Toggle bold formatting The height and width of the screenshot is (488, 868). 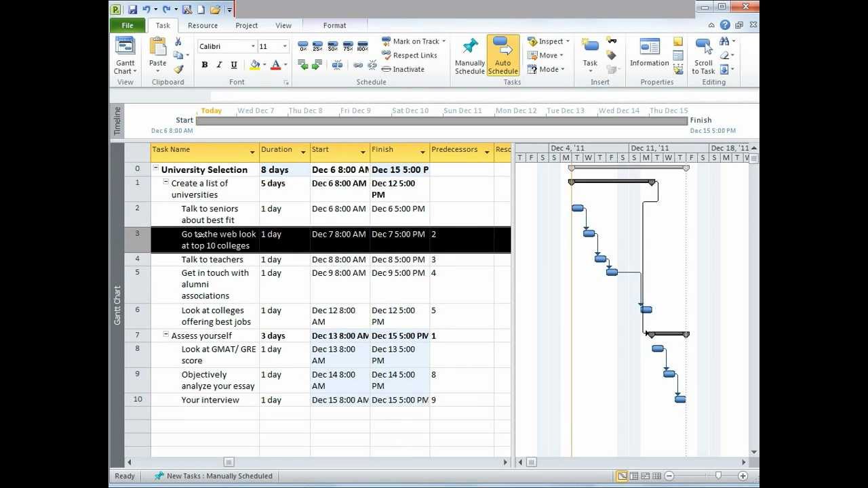[204, 65]
